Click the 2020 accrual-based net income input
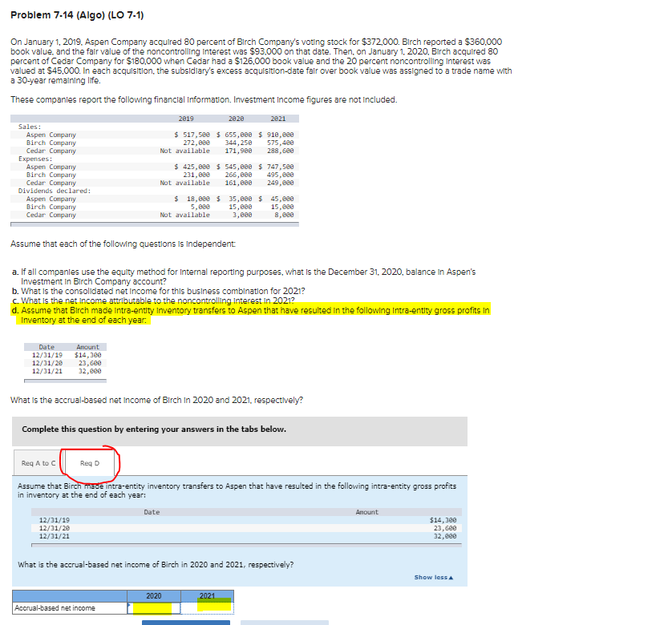 [154, 608]
